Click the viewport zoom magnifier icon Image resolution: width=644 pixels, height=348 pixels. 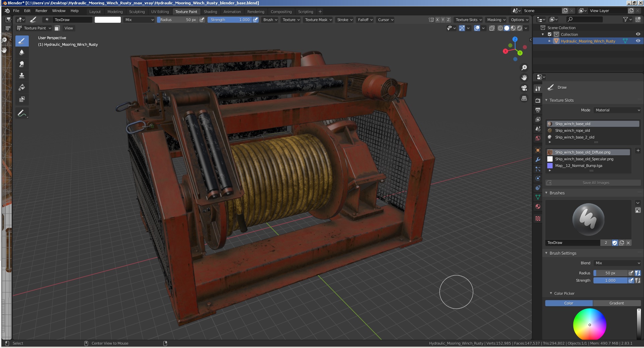(x=524, y=68)
